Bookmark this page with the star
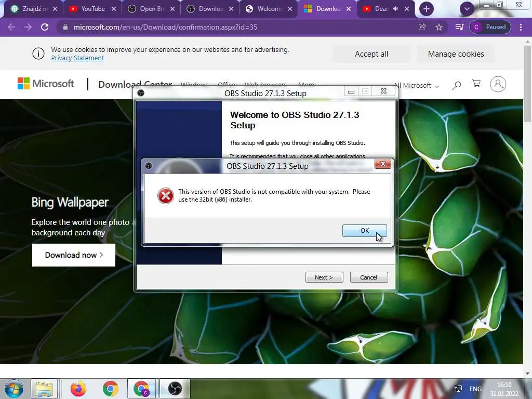The height and width of the screenshot is (399, 532). (x=439, y=27)
